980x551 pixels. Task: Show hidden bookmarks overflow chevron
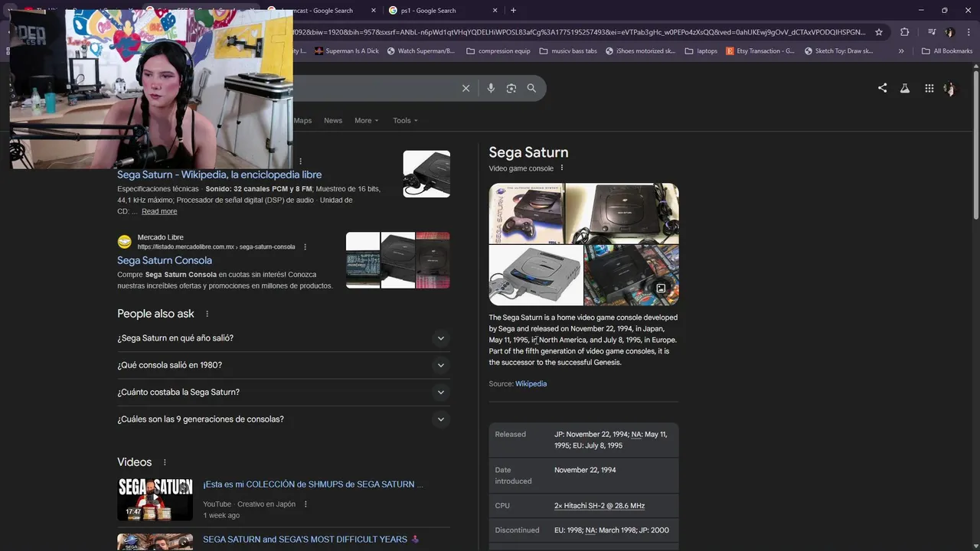901,51
